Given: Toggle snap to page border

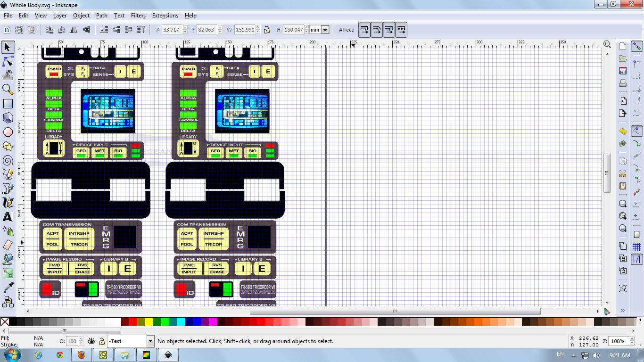Looking at the screenshot, I should [637, 234].
